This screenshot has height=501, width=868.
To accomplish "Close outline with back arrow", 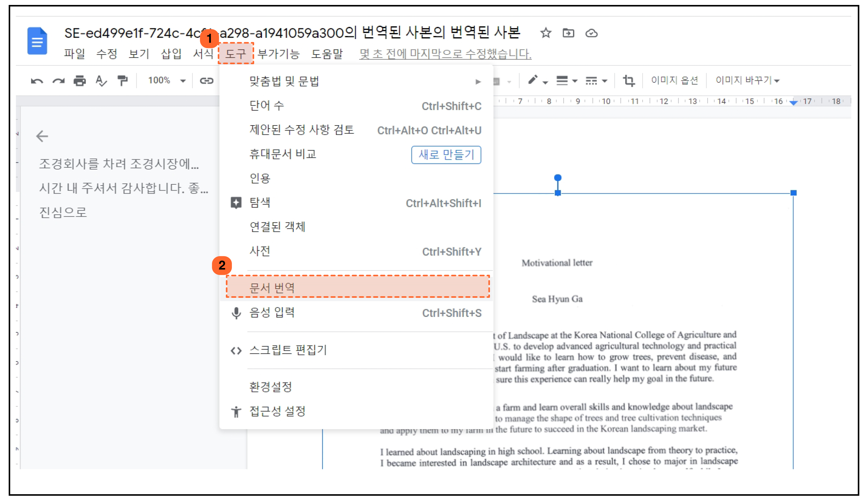I will (42, 136).
